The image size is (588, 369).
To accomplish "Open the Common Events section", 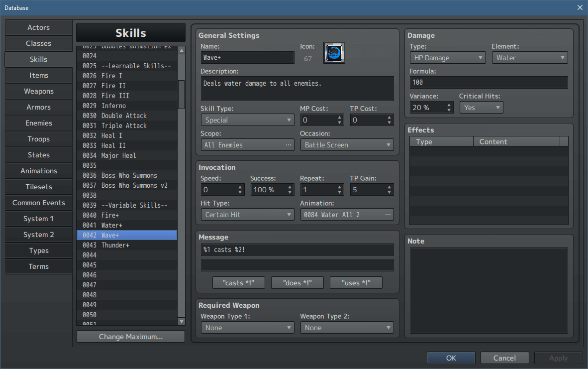I will click(38, 203).
